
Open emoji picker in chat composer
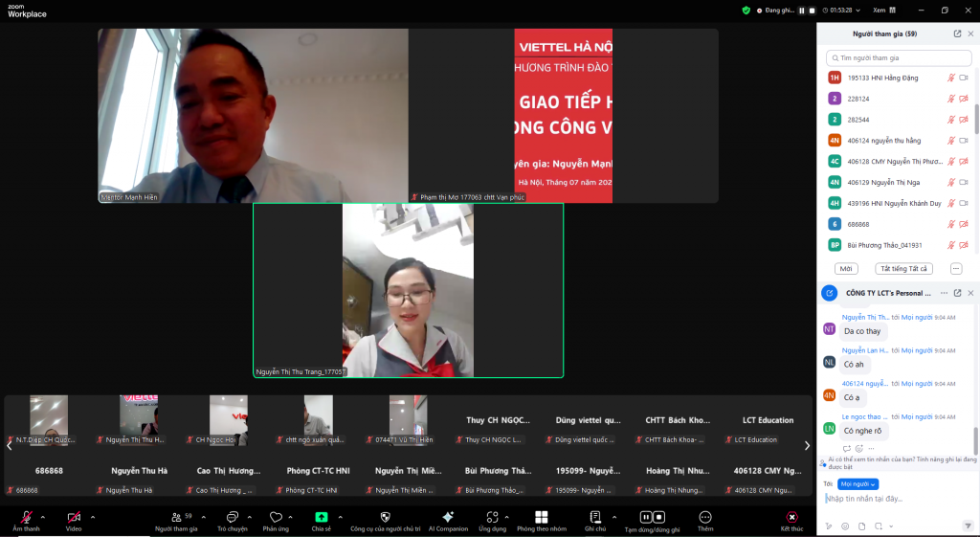[x=845, y=526]
